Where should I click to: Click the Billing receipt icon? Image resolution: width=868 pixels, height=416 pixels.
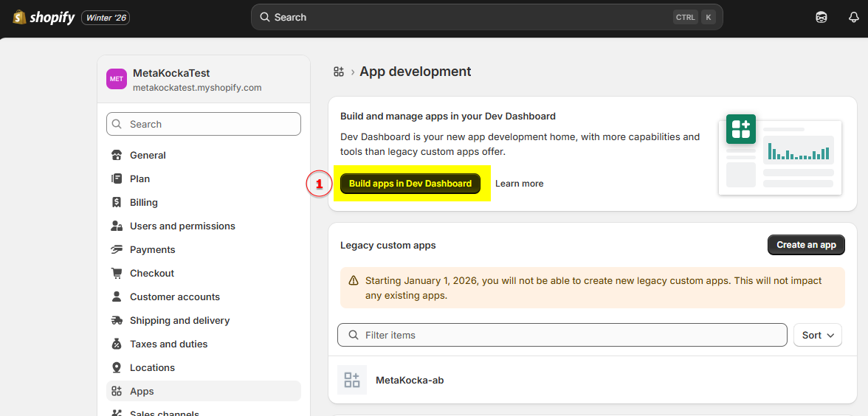coord(117,202)
